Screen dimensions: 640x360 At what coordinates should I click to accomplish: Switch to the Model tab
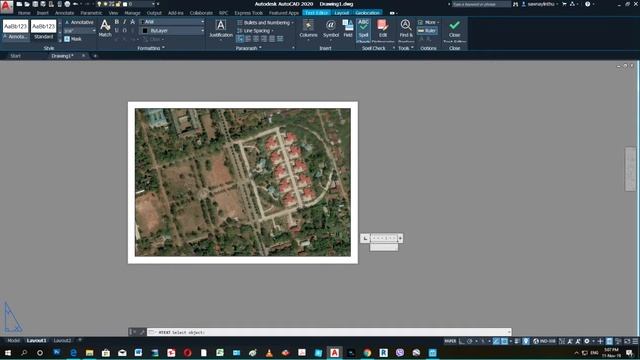(13, 340)
